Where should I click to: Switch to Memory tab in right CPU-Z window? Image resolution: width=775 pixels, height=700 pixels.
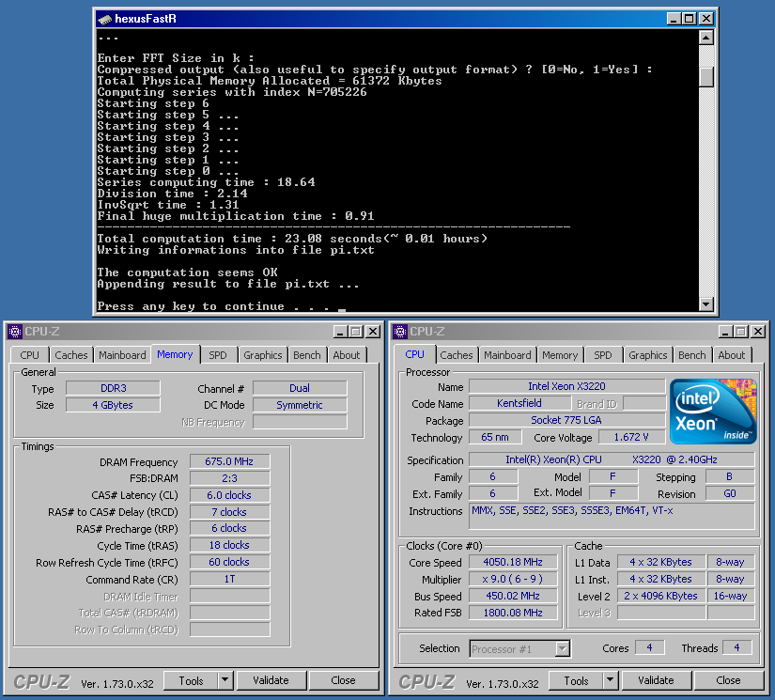560,355
